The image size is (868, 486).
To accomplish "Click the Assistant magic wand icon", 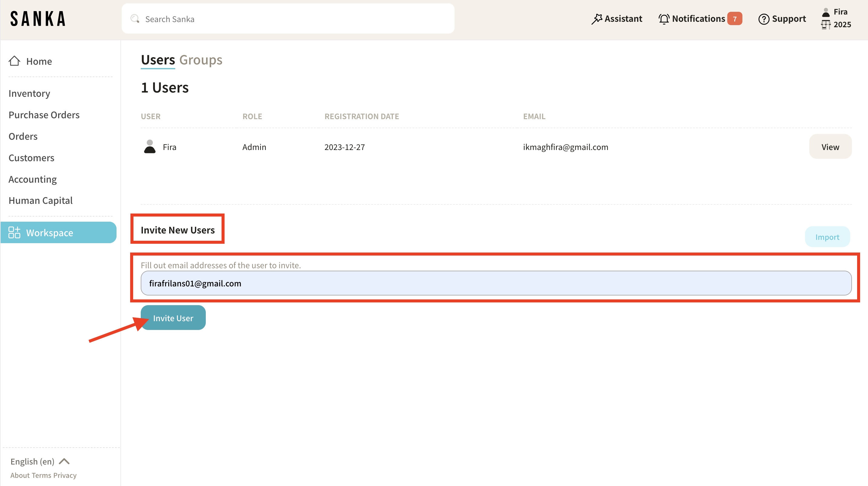I will point(597,19).
